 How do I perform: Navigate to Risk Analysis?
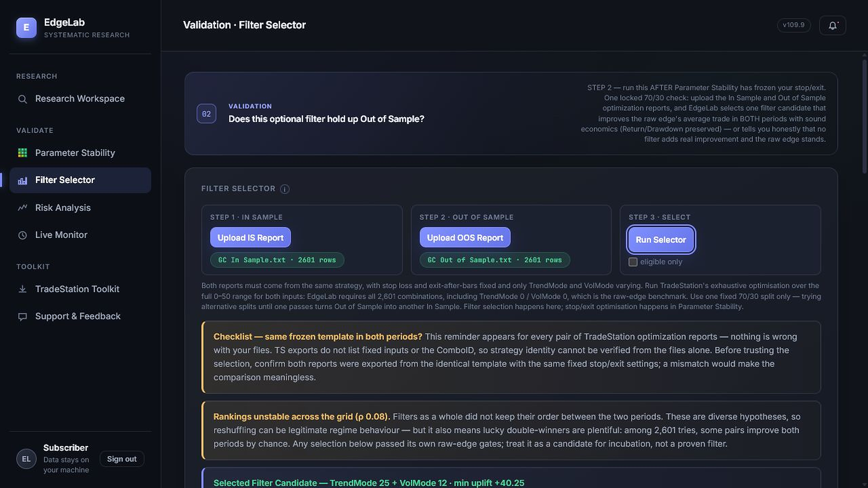(80, 208)
